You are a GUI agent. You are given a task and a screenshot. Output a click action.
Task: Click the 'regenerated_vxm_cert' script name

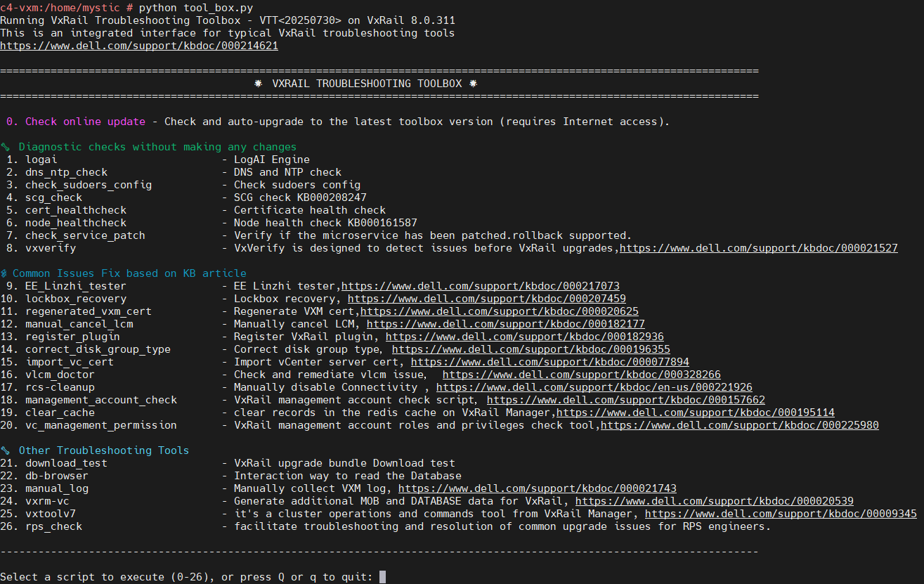pos(89,311)
